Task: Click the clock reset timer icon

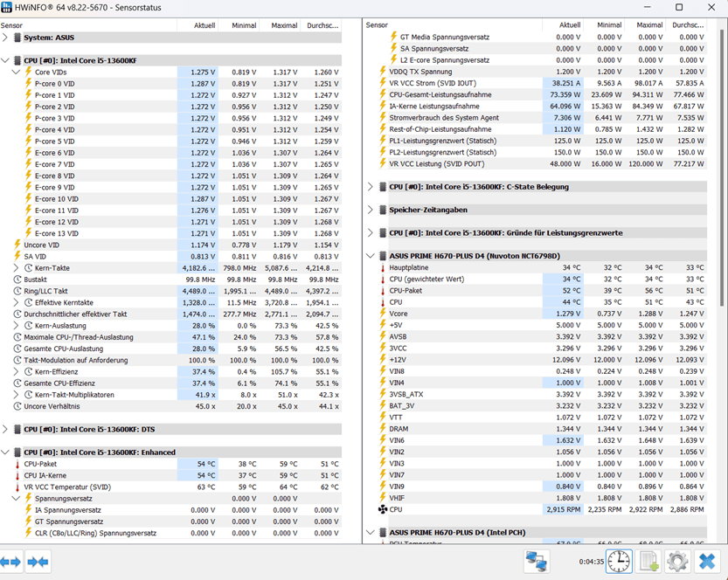Action: point(620,562)
